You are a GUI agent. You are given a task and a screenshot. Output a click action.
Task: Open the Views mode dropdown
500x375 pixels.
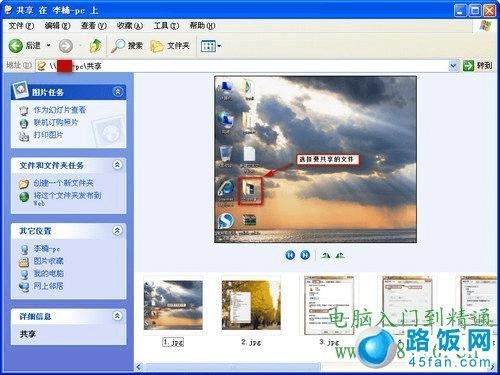pos(211,46)
